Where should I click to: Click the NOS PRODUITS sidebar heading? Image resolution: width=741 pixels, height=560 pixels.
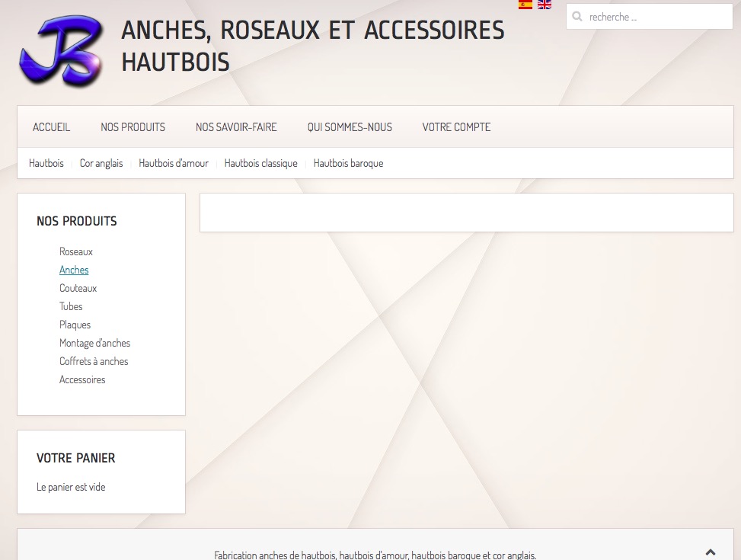coord(77,221)
